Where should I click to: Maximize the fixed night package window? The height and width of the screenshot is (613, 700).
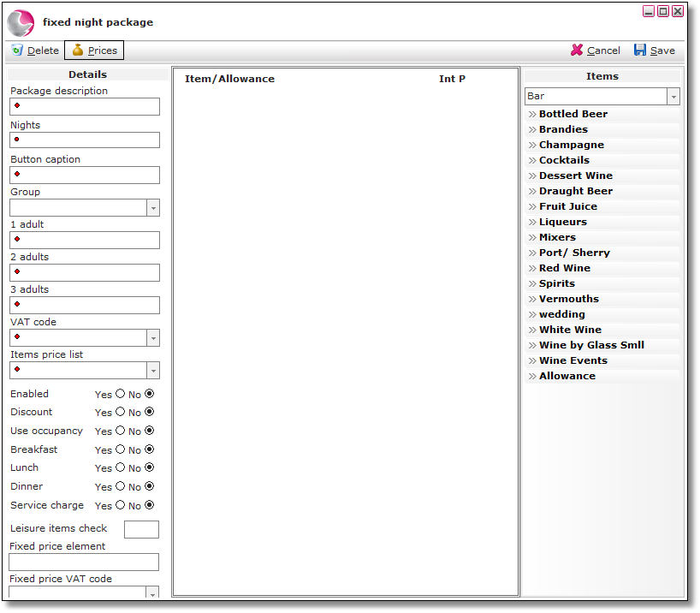pos(663,11)
